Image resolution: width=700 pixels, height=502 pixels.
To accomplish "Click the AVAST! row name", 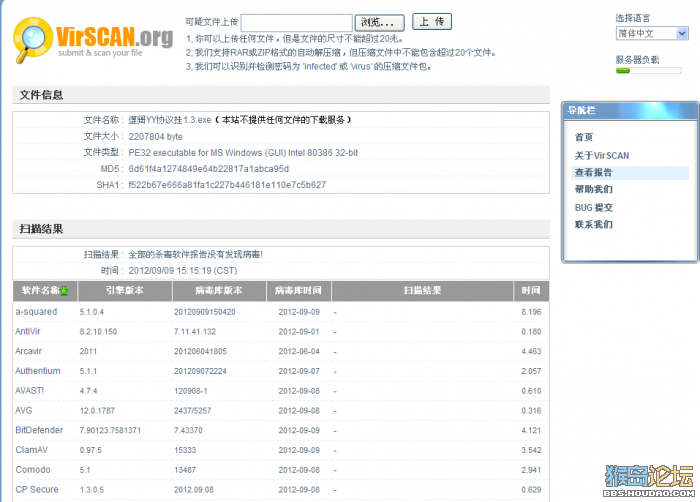I will click(29, 391).
